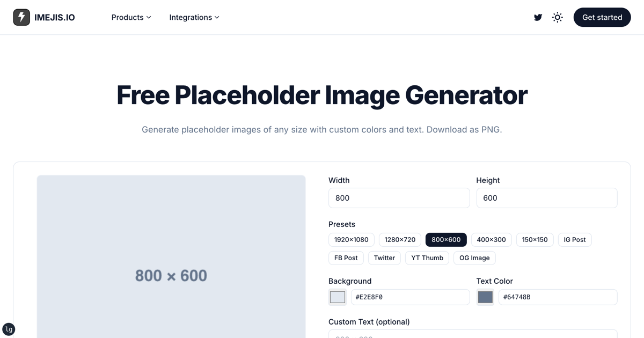The height and width of the screenshot is (338, 644).
Task: Select the Twitter size preset
Action: point(384,258)
